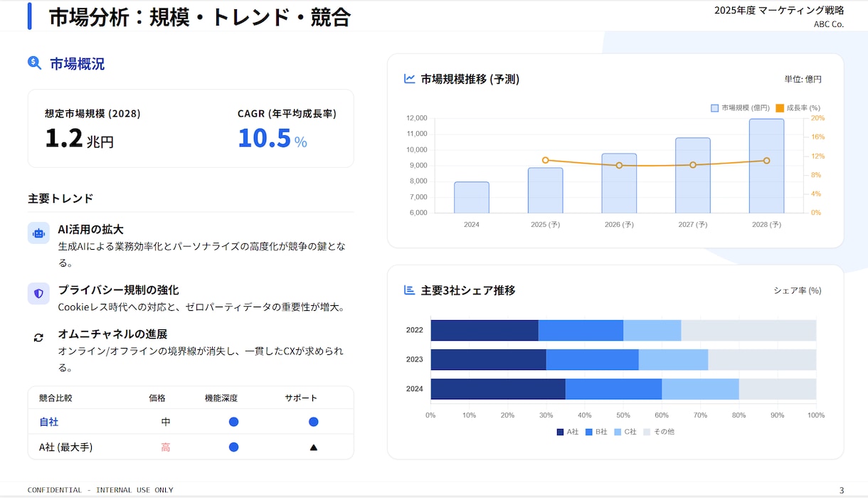
Task: Click the robot icon for AI活用の拡大
Action: (38, 233)
